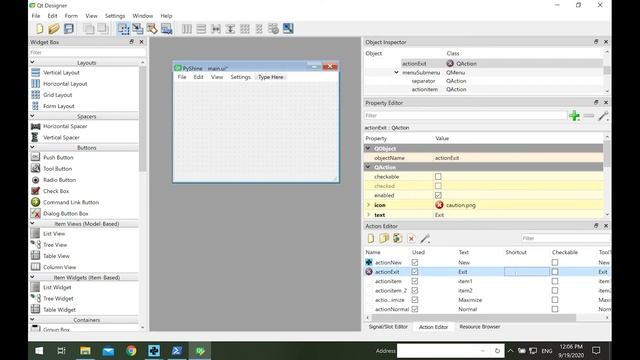
Task: Click the Property Editor vertical scrollbar
Action: point(607,153)
